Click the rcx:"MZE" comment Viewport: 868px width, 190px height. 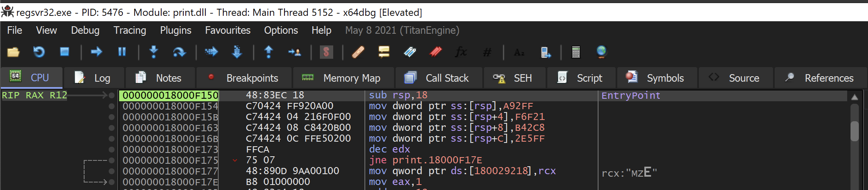pos(629,173)
